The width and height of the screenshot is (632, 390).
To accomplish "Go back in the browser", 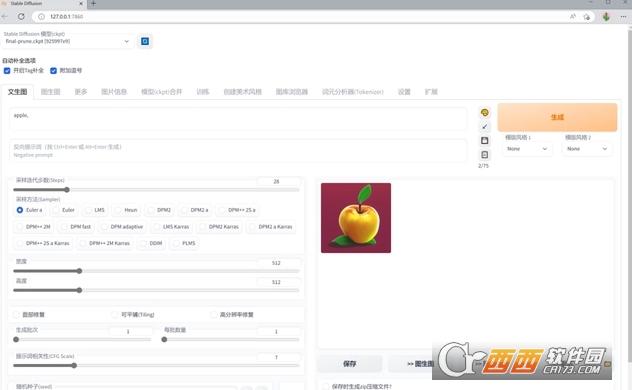I will tap(4, 17).
